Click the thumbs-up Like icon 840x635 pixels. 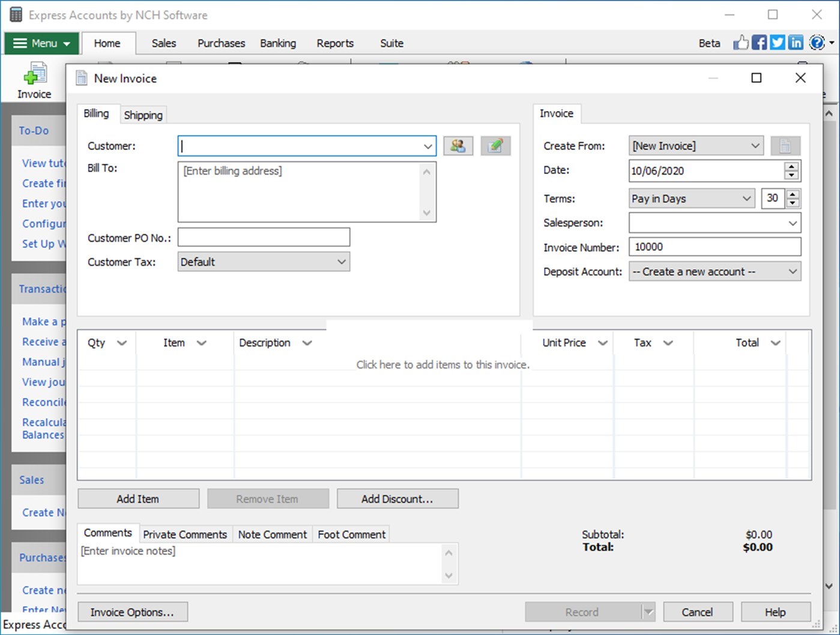click(740, 42)
